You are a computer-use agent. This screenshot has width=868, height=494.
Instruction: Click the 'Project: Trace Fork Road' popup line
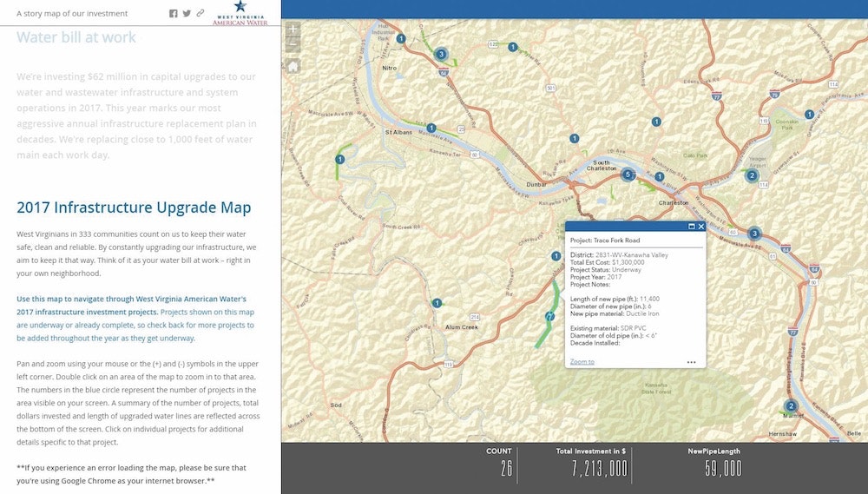605,240
